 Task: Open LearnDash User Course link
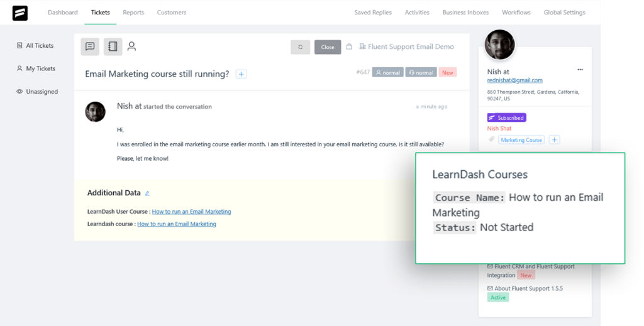click(191, 212)
